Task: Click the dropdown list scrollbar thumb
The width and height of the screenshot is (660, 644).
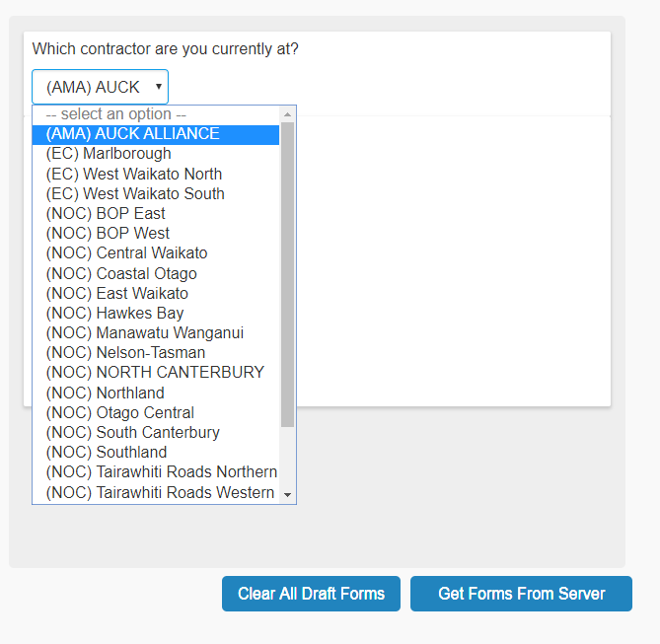Action: coord(287,274)
